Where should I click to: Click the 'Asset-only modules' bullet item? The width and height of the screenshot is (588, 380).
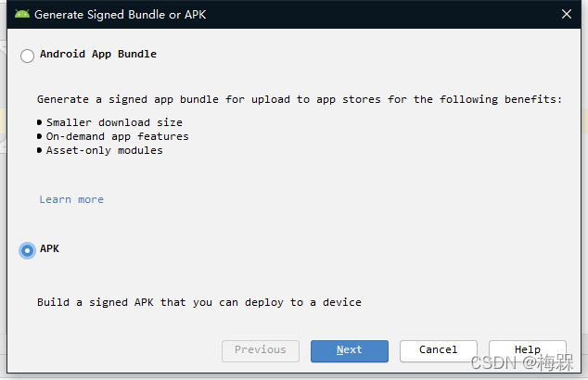pyautogui.click(x=104, y=150)
